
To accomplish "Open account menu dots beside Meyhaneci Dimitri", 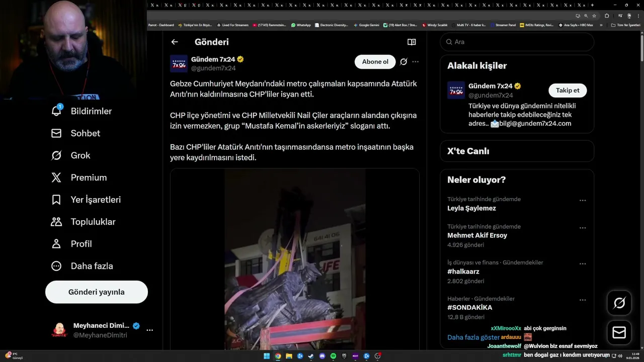I will point(149,330).
